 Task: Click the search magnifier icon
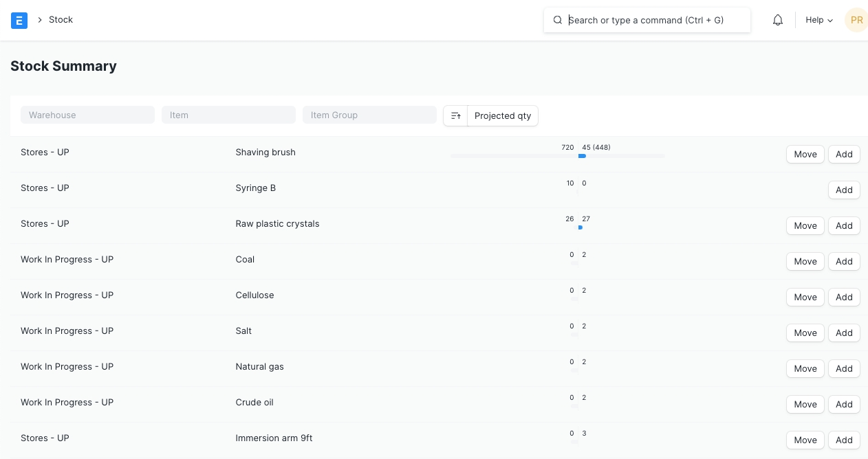point(558,20)
